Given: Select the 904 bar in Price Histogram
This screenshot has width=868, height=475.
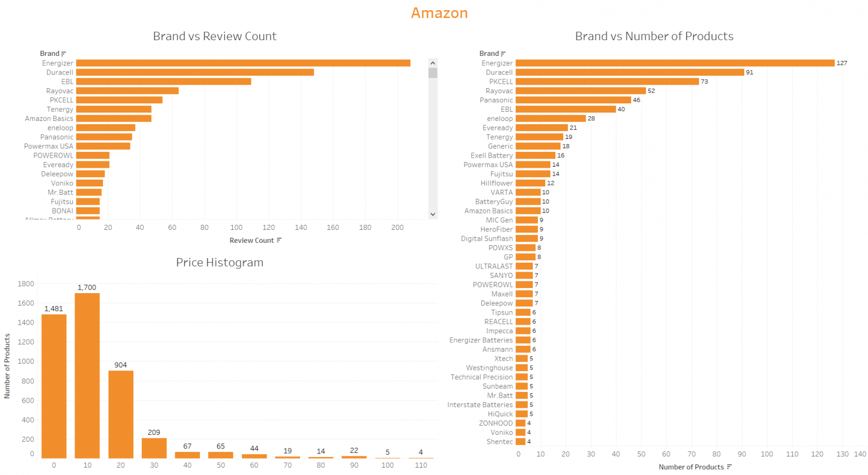Looking at the screenshot, I should (120, 414).
